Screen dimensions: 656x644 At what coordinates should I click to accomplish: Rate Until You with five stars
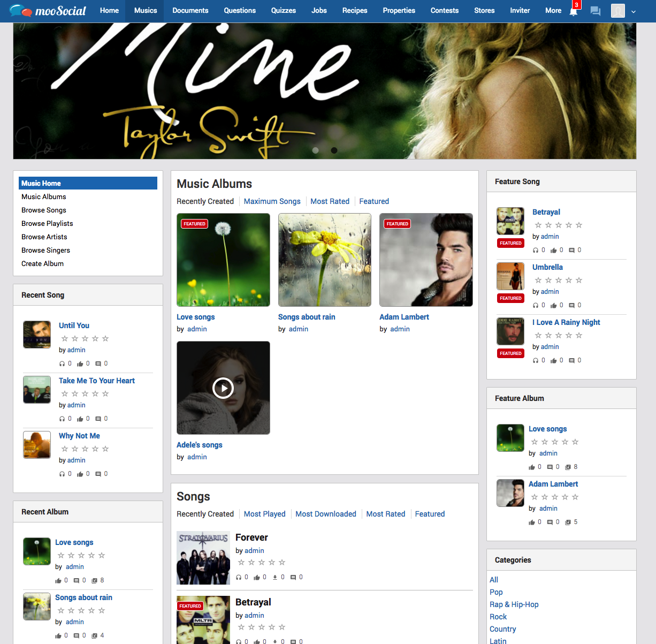click(x=105, y=338)
